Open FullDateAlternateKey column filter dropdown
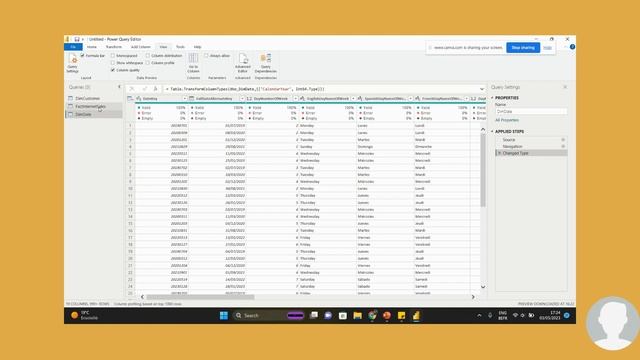Image resolution: width=640 pixels, height=360 pixels. coord(242,98)
